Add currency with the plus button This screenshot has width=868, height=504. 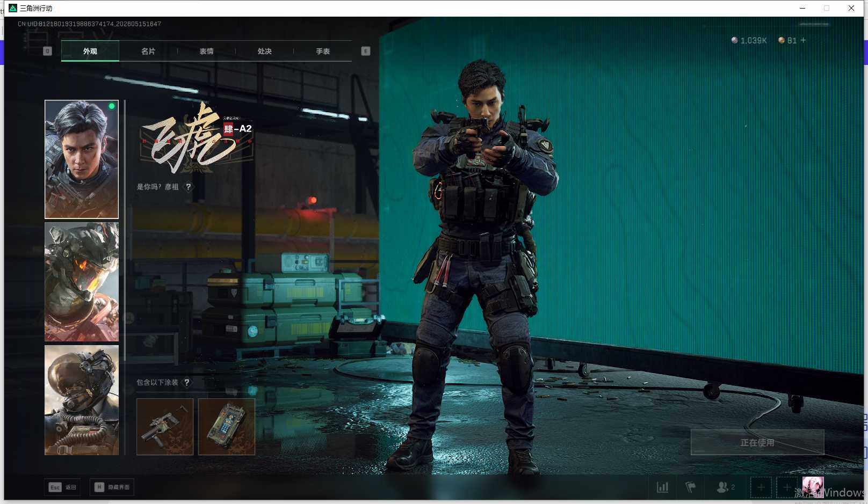pos(803,40)
